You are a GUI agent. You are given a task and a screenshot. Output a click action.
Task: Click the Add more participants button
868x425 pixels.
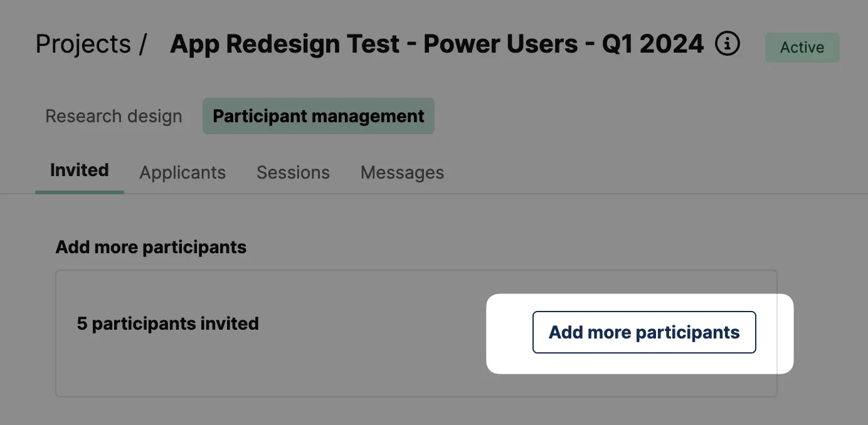(644, 332)
